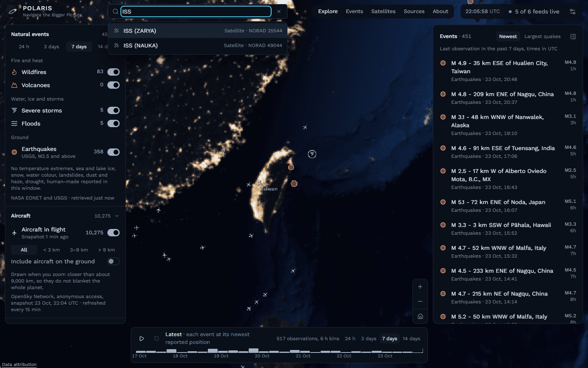This screenshot has width=588, height=368.
Task: Collapse the Aircraft section chevron
Action: click(117, 216)
